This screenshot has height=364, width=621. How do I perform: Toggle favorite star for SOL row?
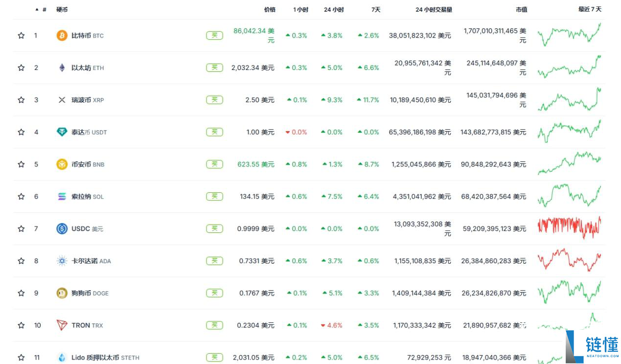(21, 197)
